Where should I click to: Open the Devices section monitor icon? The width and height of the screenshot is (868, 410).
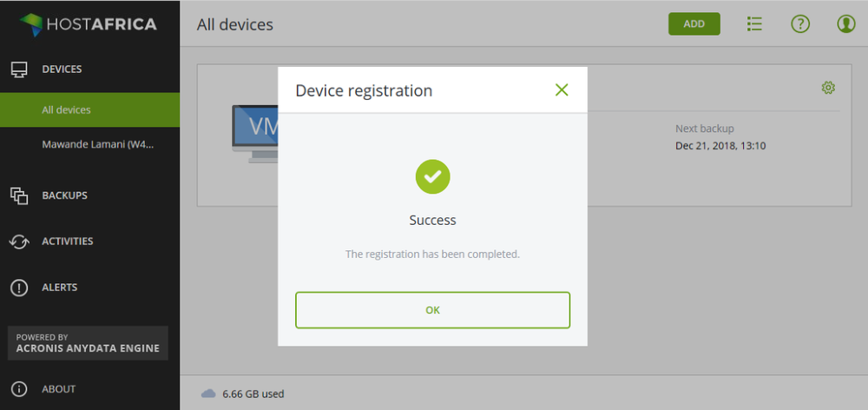coord(19,69)
